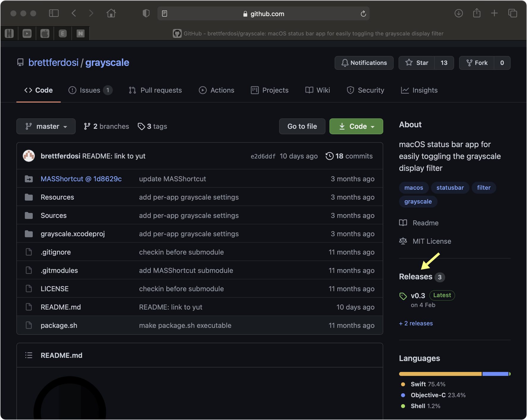The height and width of the screenshot is (420, 527).
Task: Open the grayscale repository link
Action: point(107,63)
